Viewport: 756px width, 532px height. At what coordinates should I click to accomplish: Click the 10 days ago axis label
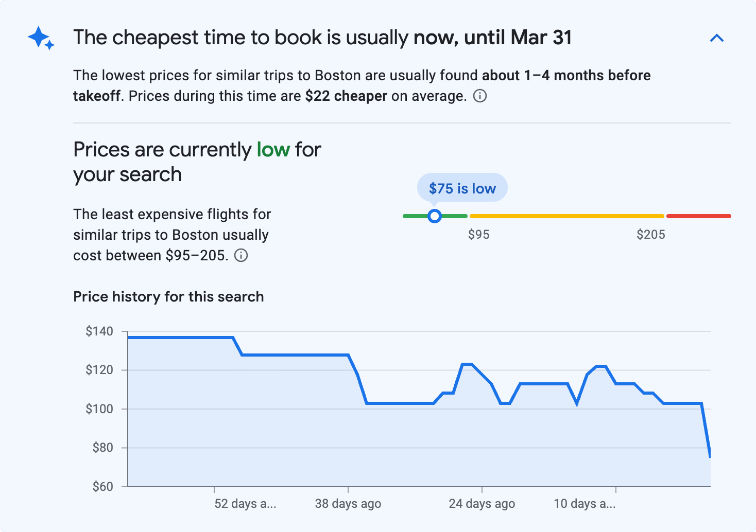pyautogui.click(x=585, y=504)
